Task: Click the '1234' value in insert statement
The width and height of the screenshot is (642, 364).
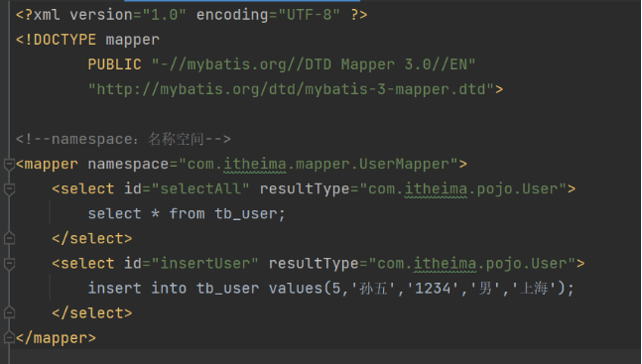Action: [433, 289]
